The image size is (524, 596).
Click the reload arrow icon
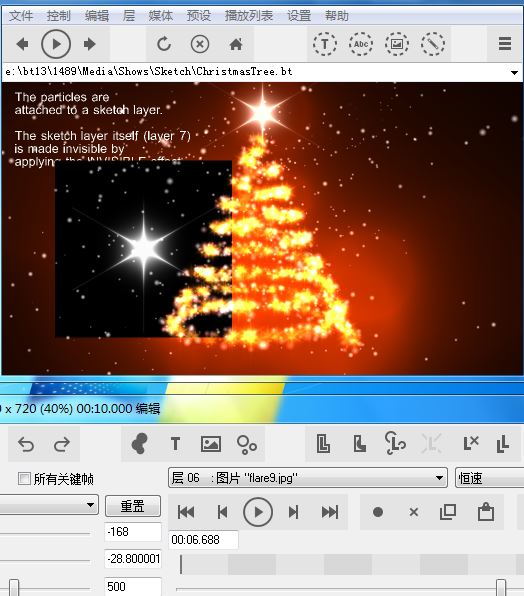pos(164,44)
